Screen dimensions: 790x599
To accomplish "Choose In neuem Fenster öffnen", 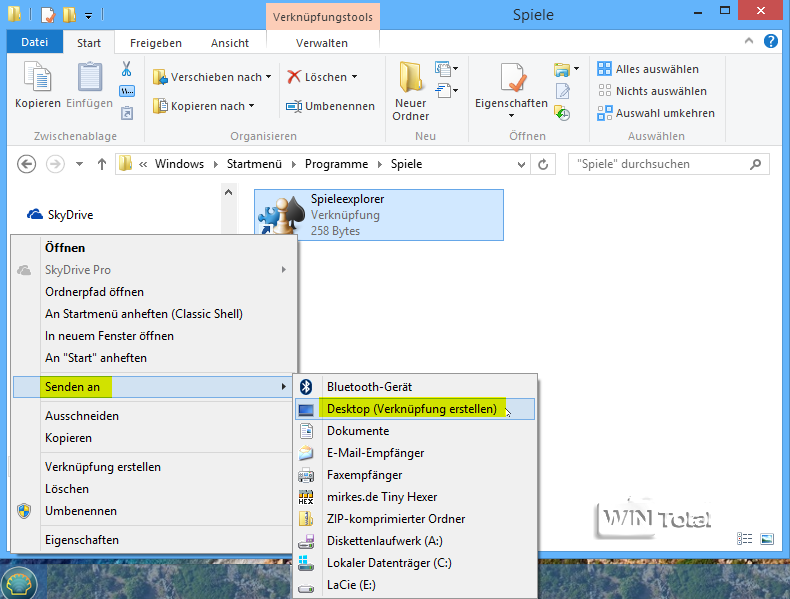I will [x=154, y=336].
